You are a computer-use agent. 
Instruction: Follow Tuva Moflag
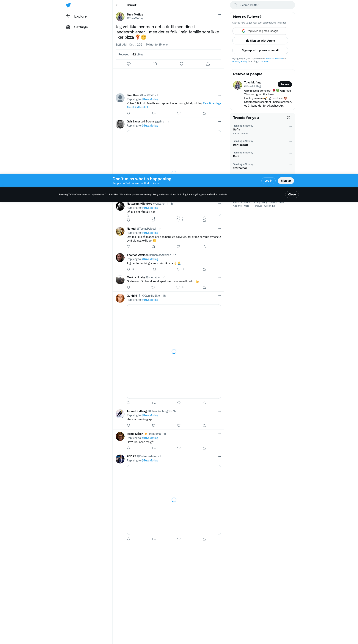pos(285,85)
